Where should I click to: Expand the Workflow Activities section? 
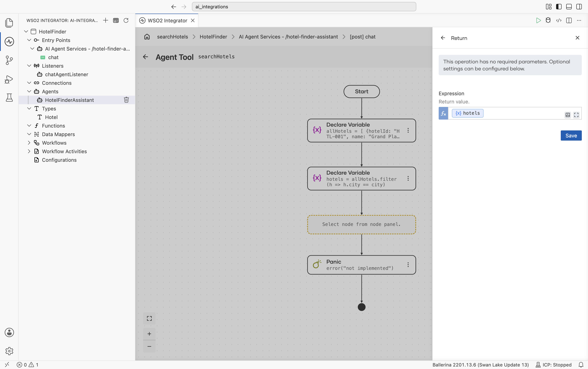tap(29, 151)
